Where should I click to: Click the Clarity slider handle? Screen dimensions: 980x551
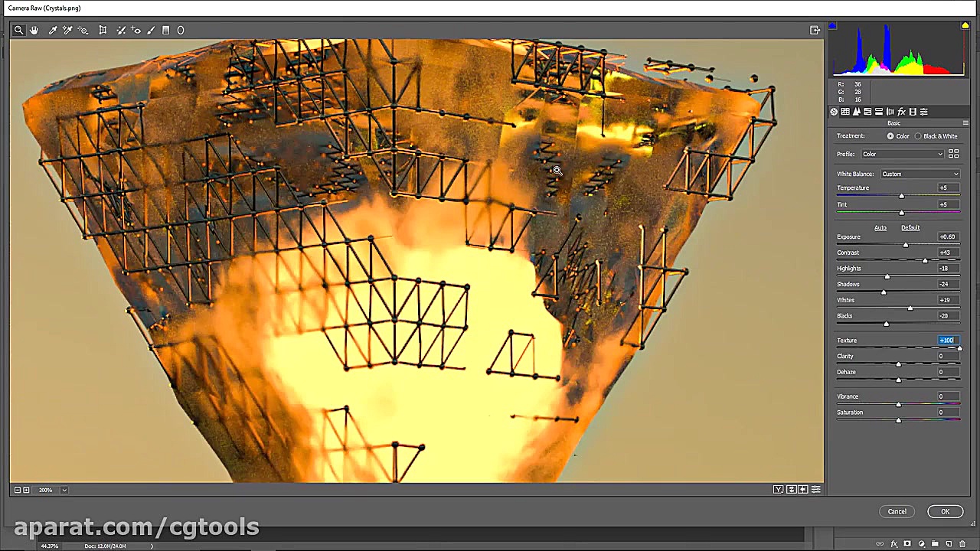pyautogui.click(x=899, y=364)
